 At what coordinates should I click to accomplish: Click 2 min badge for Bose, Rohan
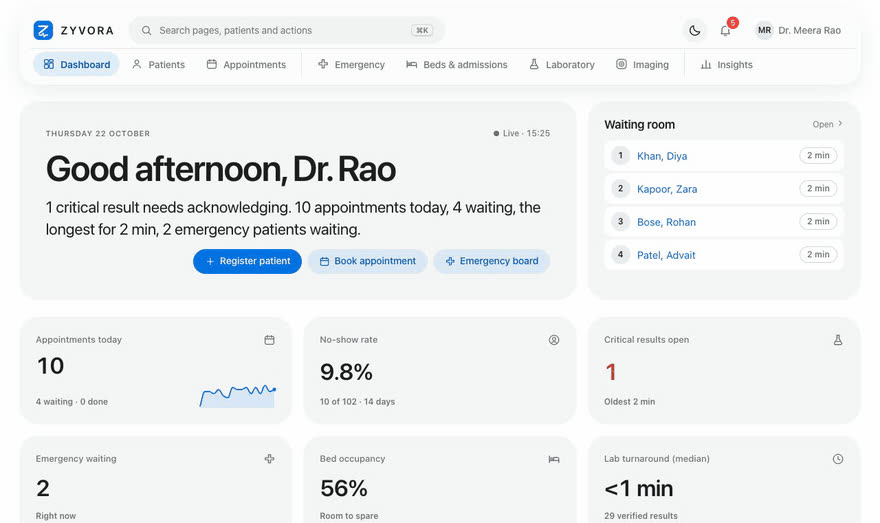tap(818, 222)
